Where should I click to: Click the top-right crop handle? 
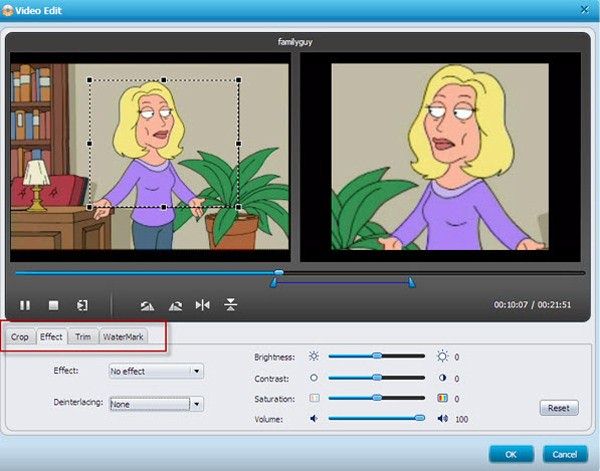pyautogui.click(x=238, y=80)
